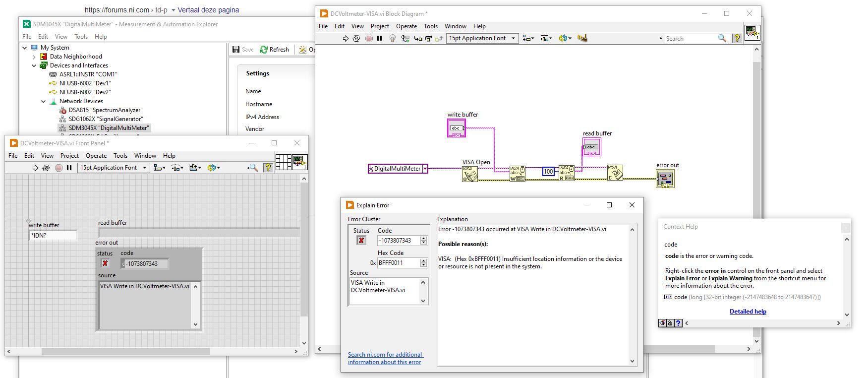Image resolution: width=868 pixels, height=378 pixels.
Task: Click Save button in MAX toolbar
Action: tap(243, 50)
